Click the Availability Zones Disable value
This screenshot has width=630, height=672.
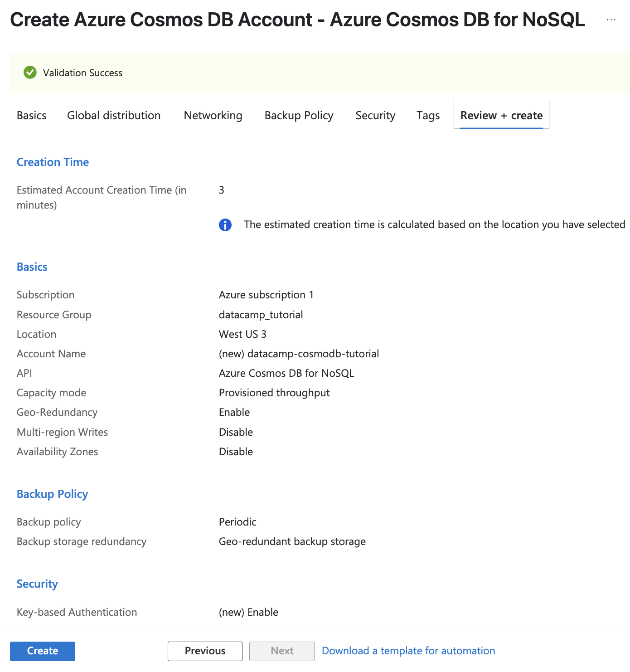236,452
